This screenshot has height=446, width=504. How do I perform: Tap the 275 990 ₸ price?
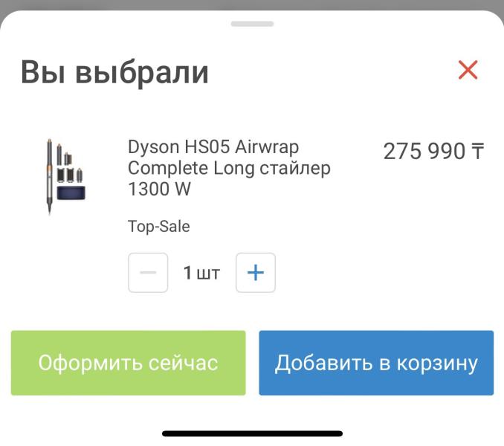coord(433,151)
